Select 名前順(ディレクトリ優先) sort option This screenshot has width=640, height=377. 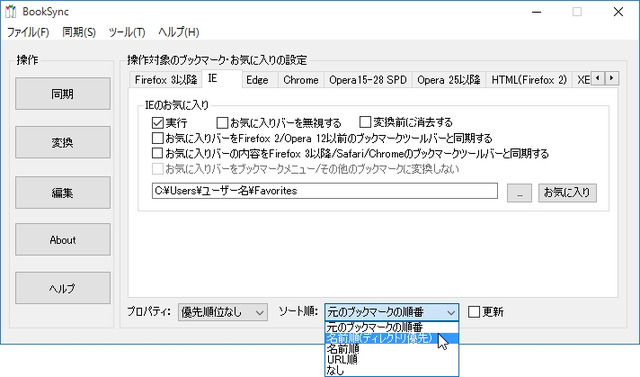pos(391,338)
